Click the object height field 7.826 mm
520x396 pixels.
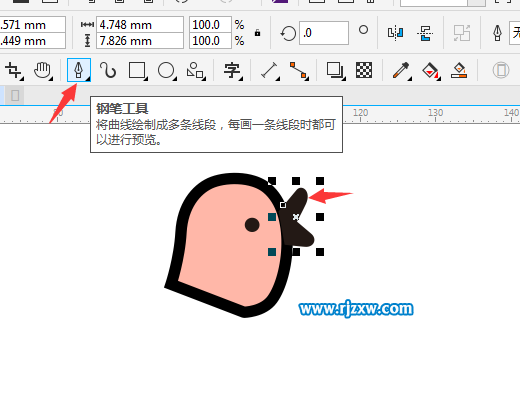point(140,41)
